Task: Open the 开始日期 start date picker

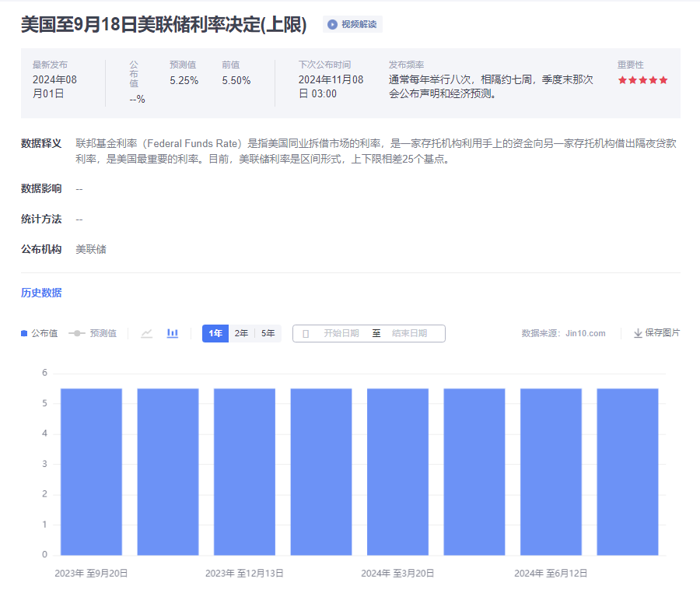Action: pyautogui.click(x=341, y=333)
